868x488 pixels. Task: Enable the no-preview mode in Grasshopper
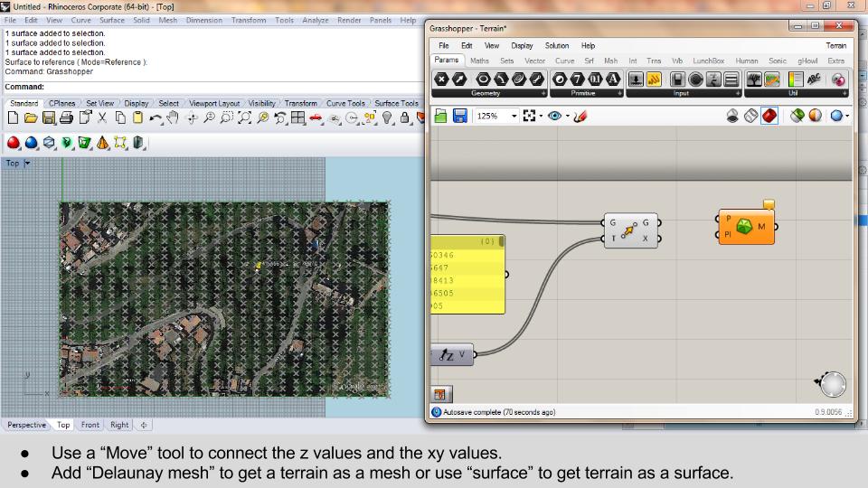pos(732,116)
